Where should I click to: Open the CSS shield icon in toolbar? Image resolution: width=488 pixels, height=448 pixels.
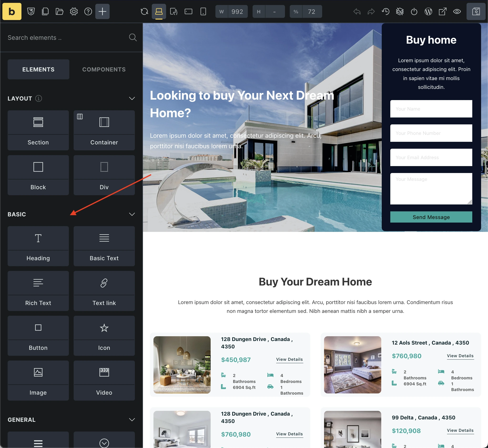coord(31,11)
